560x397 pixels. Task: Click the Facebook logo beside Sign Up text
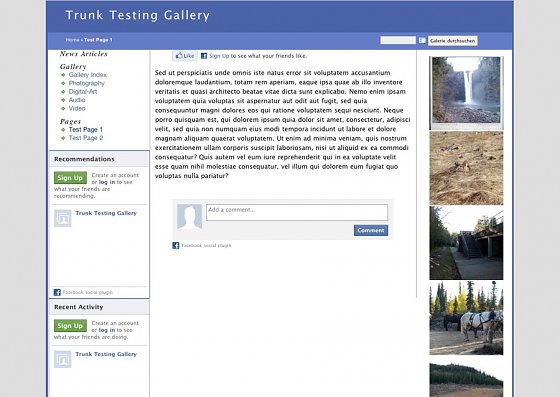(204, 56)
